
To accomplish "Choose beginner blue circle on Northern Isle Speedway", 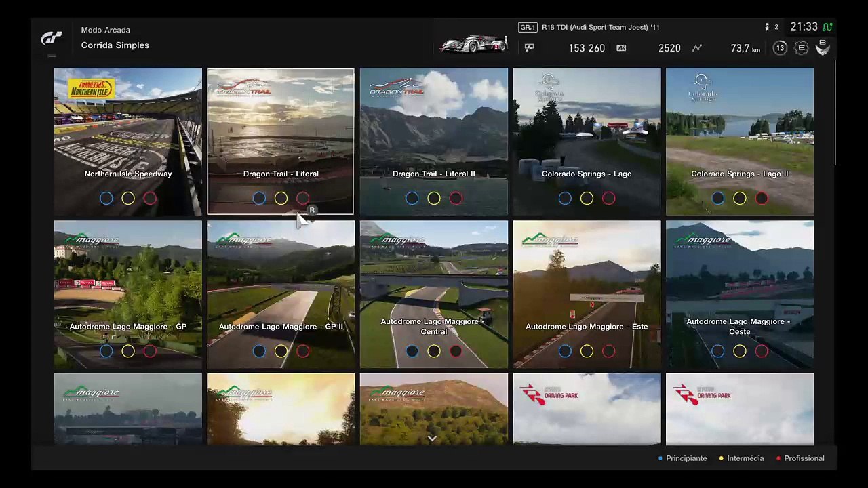I will coord(106,199).
